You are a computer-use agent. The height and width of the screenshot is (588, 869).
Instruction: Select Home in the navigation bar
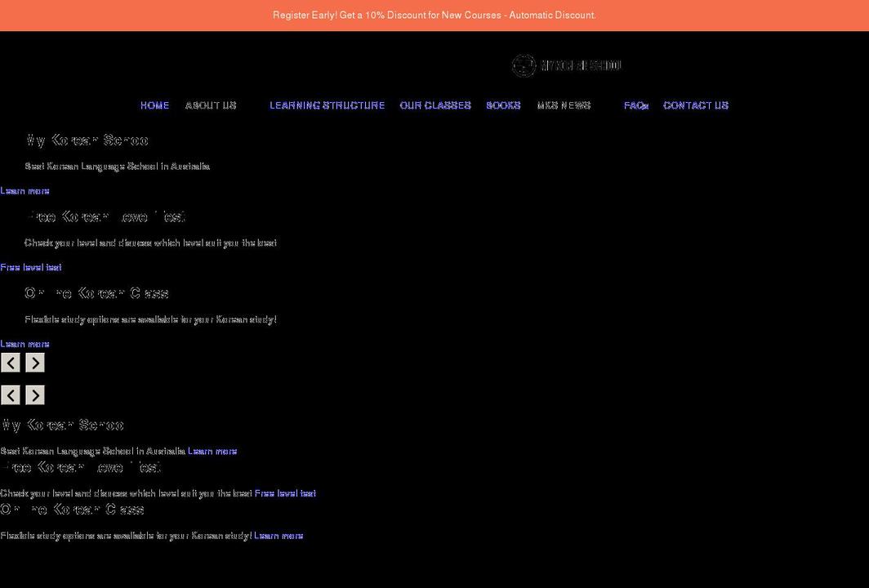[154, 105]
